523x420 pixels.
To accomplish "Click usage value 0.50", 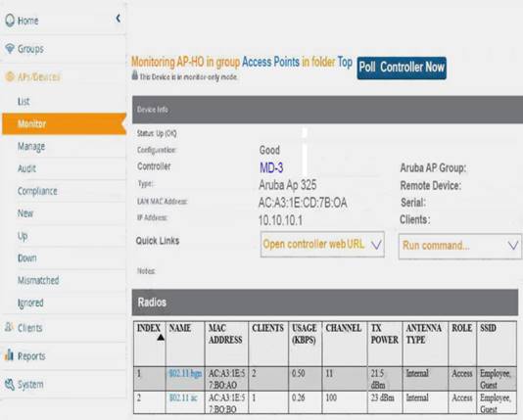I will pyautogui.click(x=298, y=373).
